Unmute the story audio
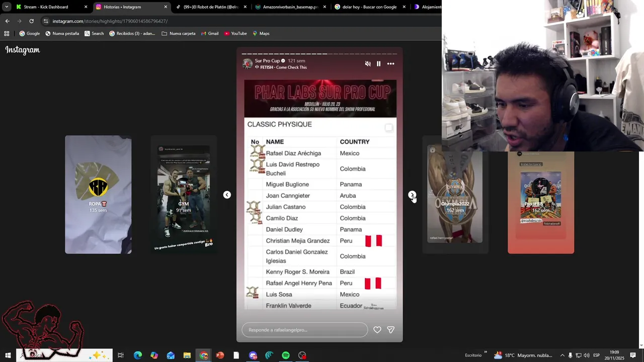This screenshot has height=362, width=644. click(368, 64)
